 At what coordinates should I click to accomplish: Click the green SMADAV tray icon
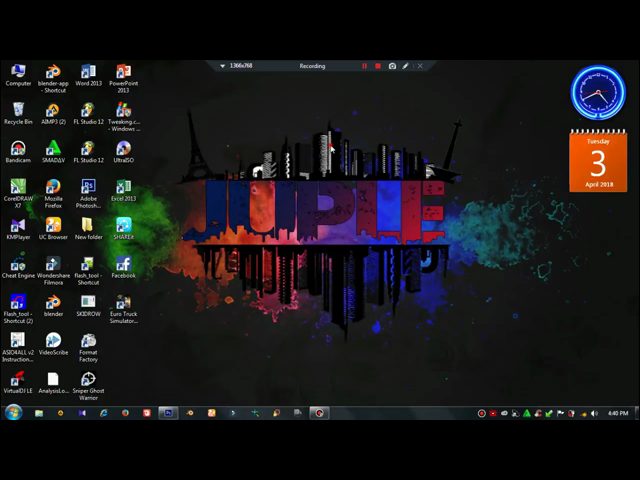click(527, 413)
